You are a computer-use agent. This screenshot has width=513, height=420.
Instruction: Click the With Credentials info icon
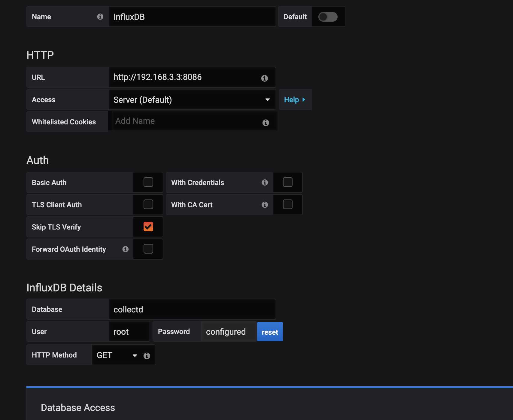[x=265, y=182]
